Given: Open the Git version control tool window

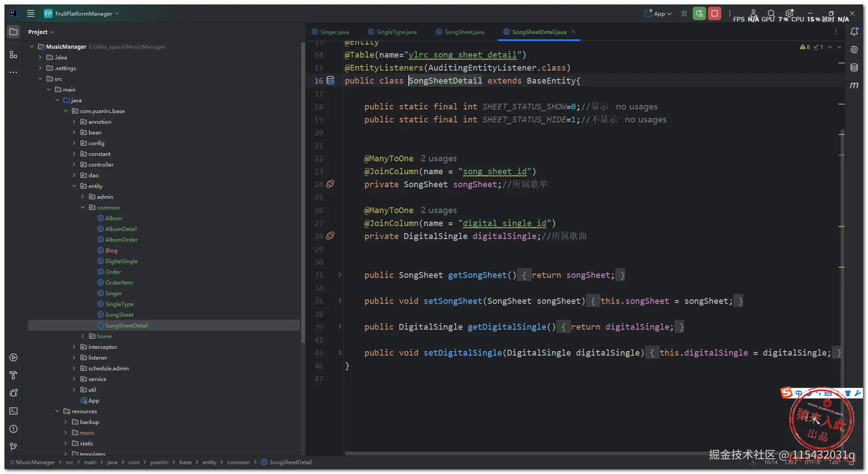Looking at the screenshot, I should (x=13, y=447).
